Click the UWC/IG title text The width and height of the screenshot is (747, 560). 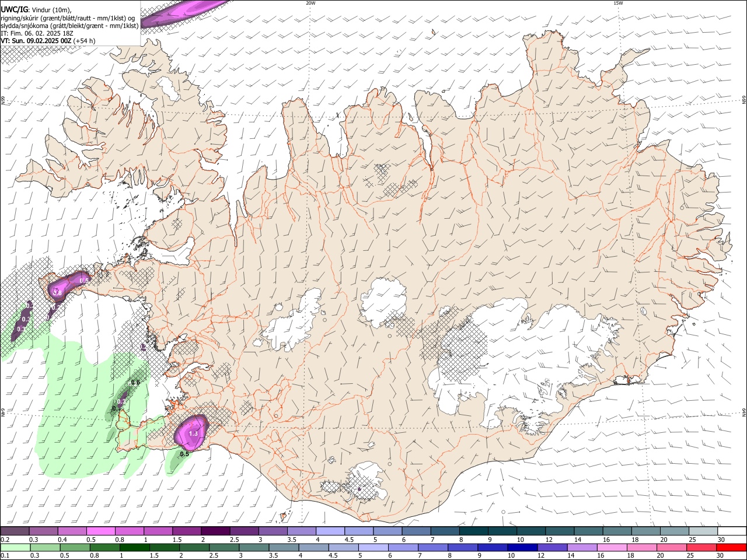click(x=14, y=9)
